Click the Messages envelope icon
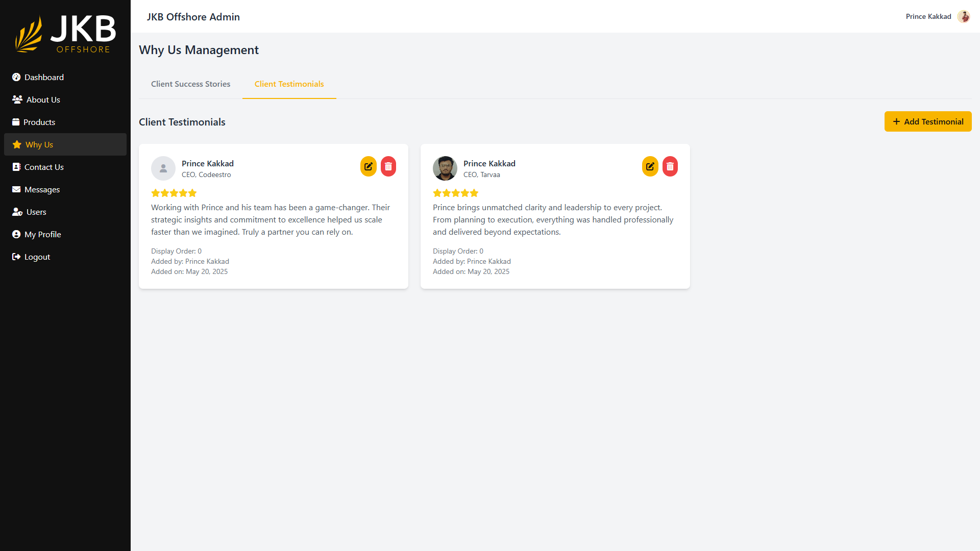This screenshot has height=551, width=980. coord(16,189)
